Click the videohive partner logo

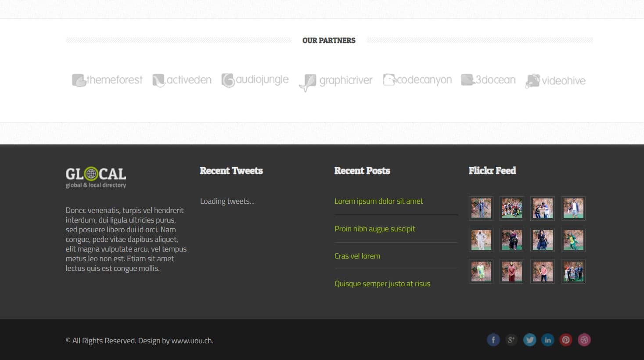555,81
